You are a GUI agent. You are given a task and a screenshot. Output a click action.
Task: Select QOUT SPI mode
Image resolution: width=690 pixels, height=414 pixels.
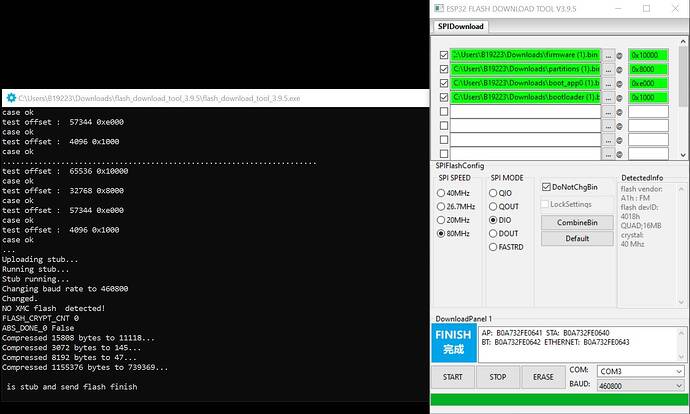[x=493, y=206]
